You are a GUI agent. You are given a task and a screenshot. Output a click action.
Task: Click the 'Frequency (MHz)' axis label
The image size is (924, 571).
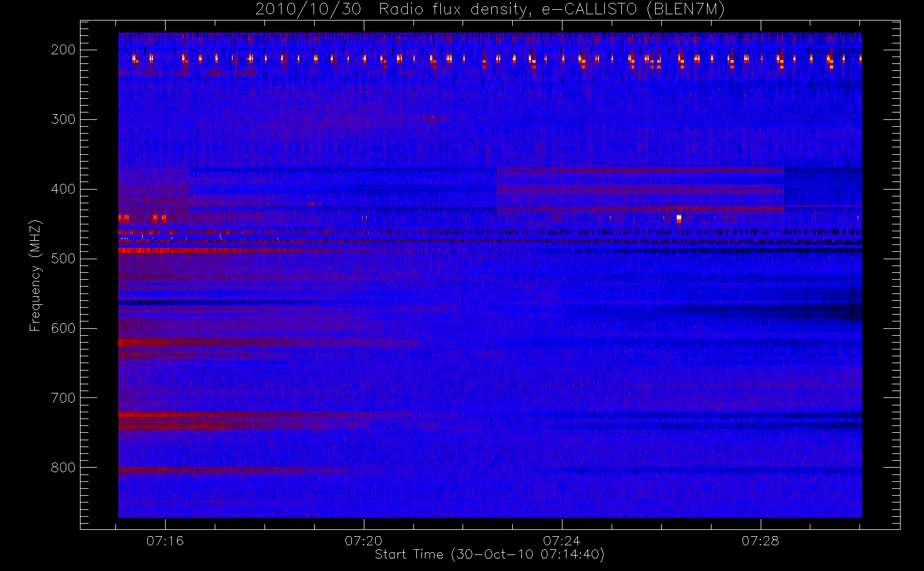point(35,275)
